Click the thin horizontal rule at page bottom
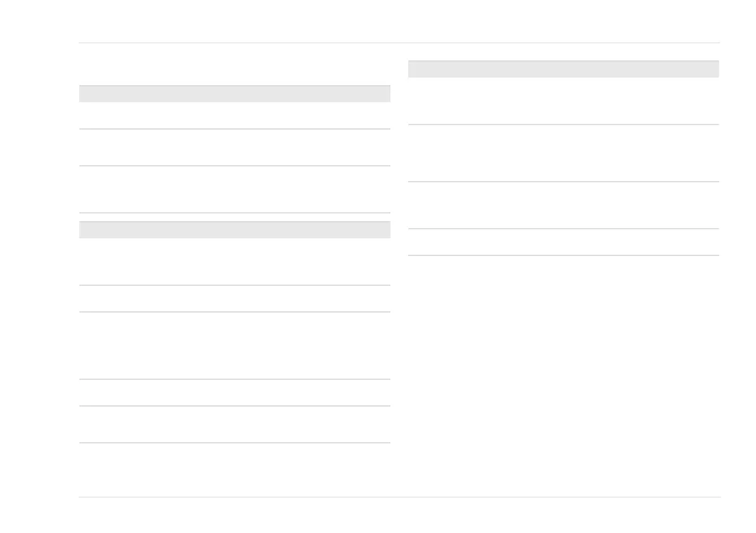 point(399,497)
